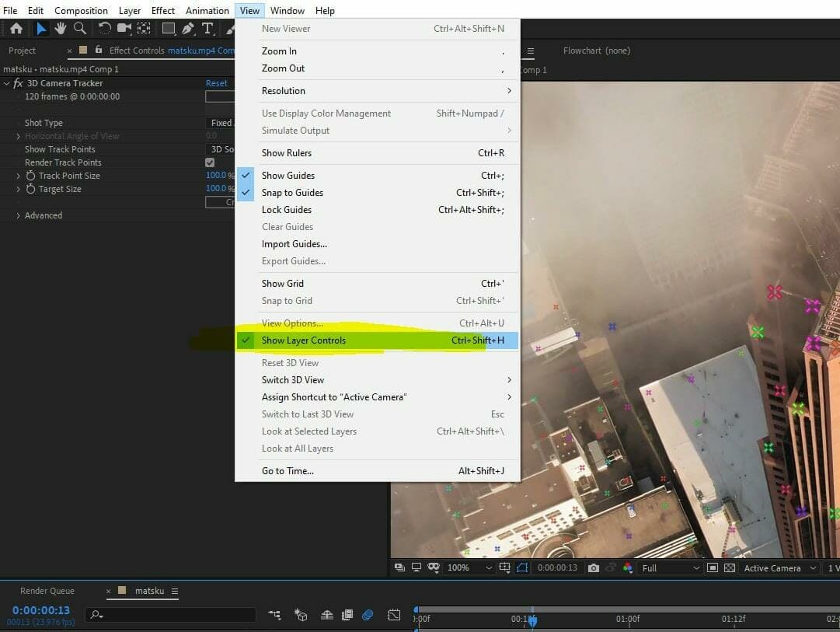
Task: Select the Rectangle shape tool
Action: pos(168,29)
